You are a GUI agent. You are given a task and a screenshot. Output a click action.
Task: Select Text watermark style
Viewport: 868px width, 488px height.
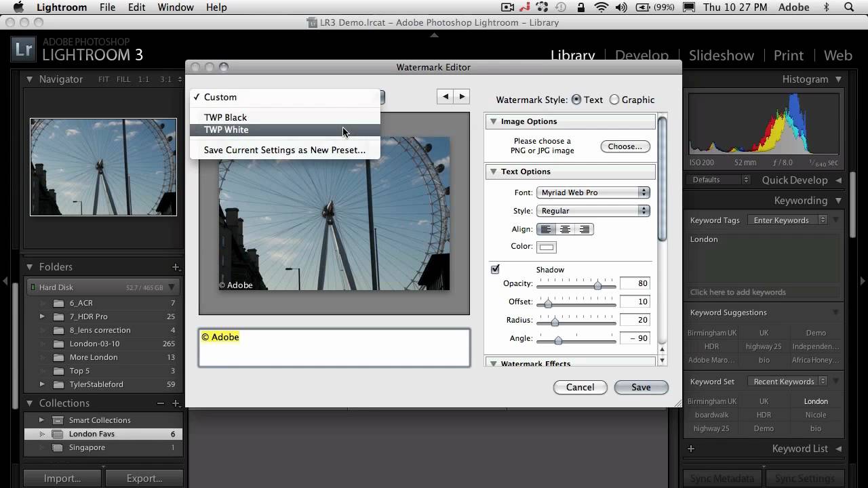(576, 100)
